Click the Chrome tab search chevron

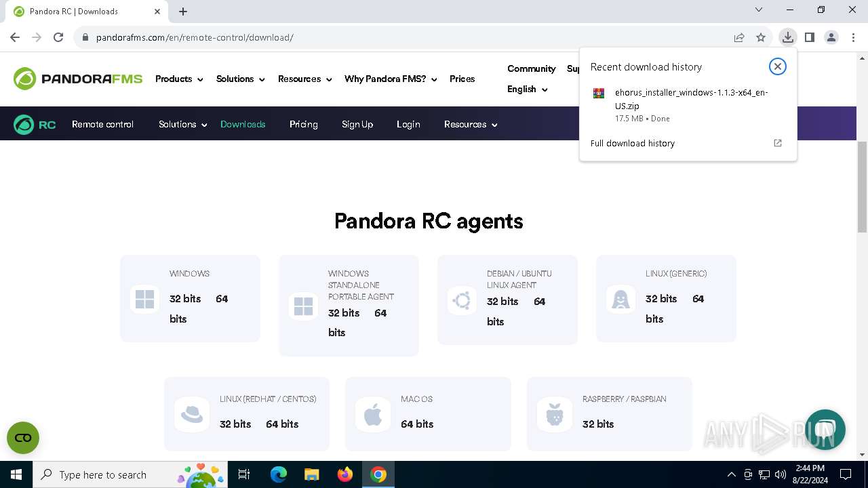[x=759, y=10]
